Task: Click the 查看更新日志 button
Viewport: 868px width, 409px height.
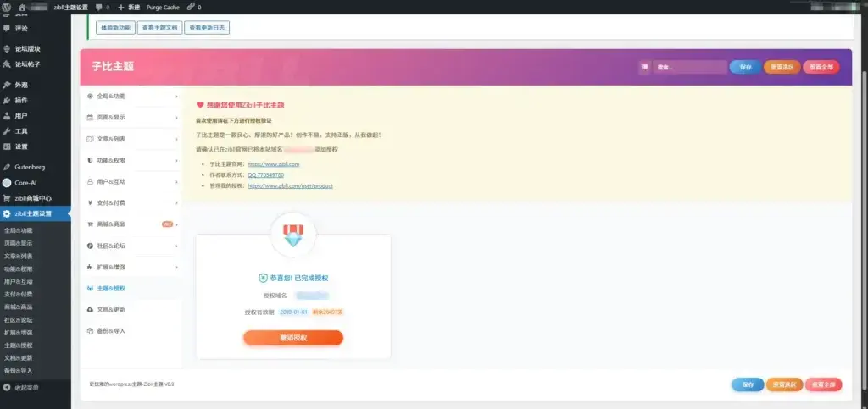Action: [x=207, y=28]
